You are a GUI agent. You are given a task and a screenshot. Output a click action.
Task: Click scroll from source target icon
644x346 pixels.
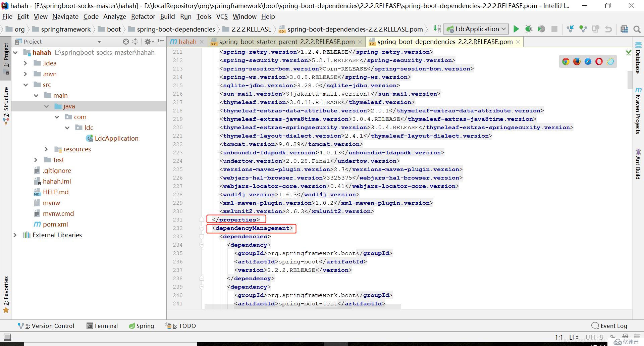tap(126, 42)
